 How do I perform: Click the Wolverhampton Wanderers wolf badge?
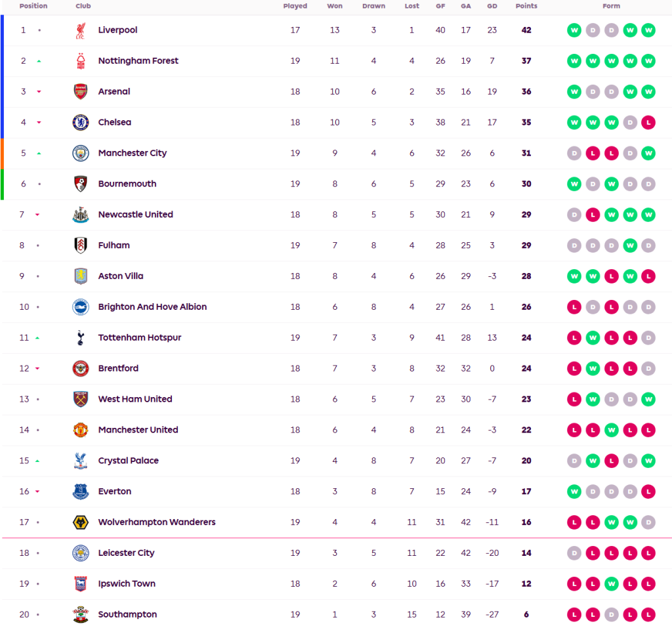pos(80,522)
